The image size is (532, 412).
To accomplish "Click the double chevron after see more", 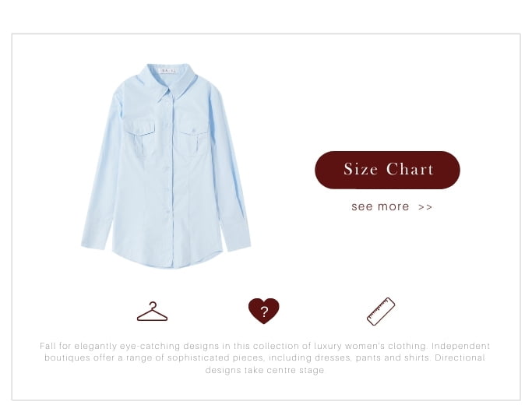I will (425, 207).
